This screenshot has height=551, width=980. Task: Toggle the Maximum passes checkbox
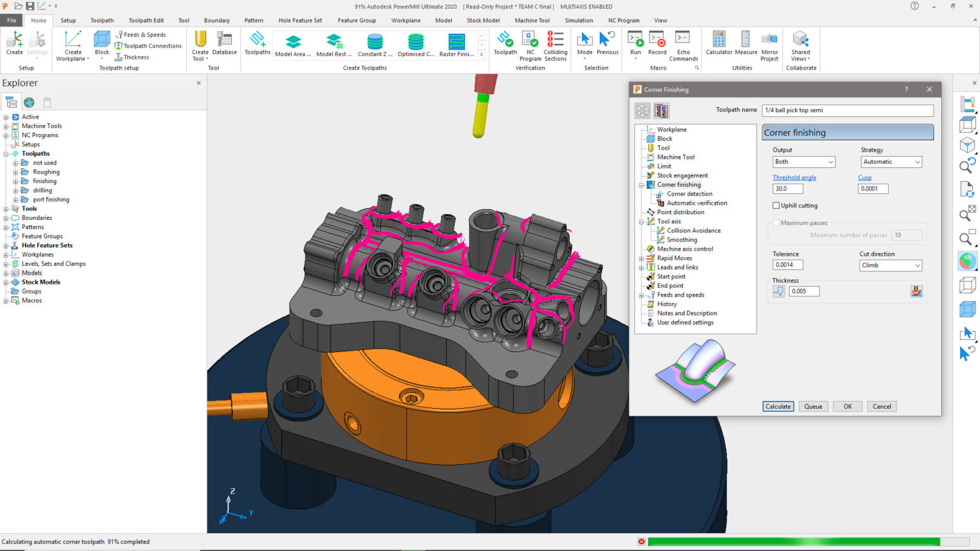click(776, 223)
